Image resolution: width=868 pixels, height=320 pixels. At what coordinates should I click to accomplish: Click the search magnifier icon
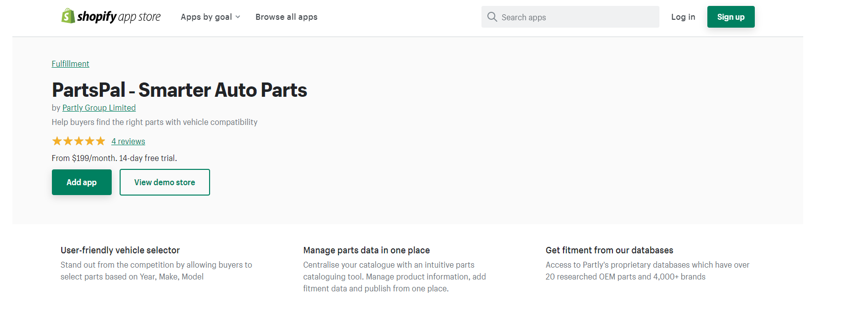[x=492, y=17]
